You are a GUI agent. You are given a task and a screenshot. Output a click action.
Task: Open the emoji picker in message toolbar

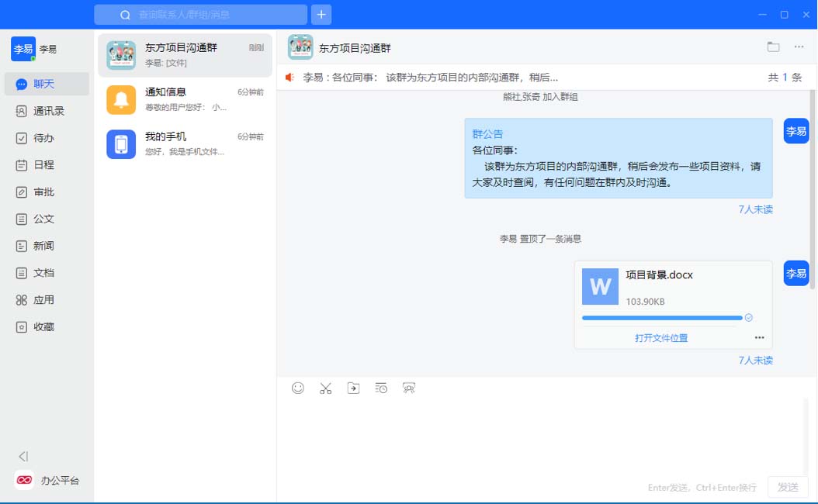click(298, 388)
